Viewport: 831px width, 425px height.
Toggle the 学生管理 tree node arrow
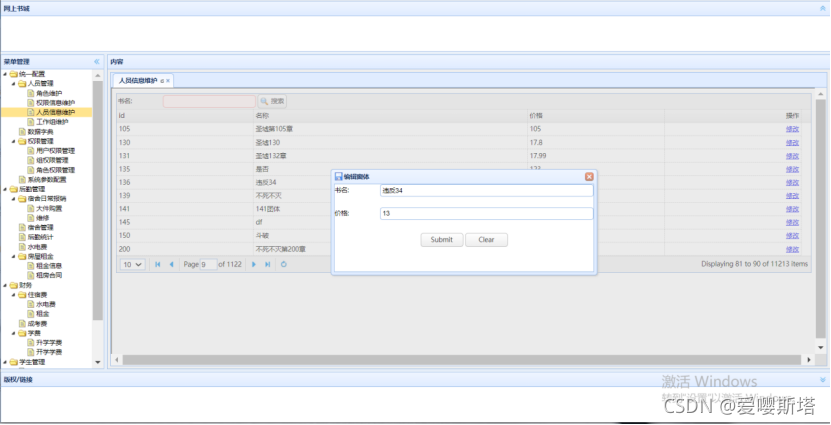pos(5,362)
